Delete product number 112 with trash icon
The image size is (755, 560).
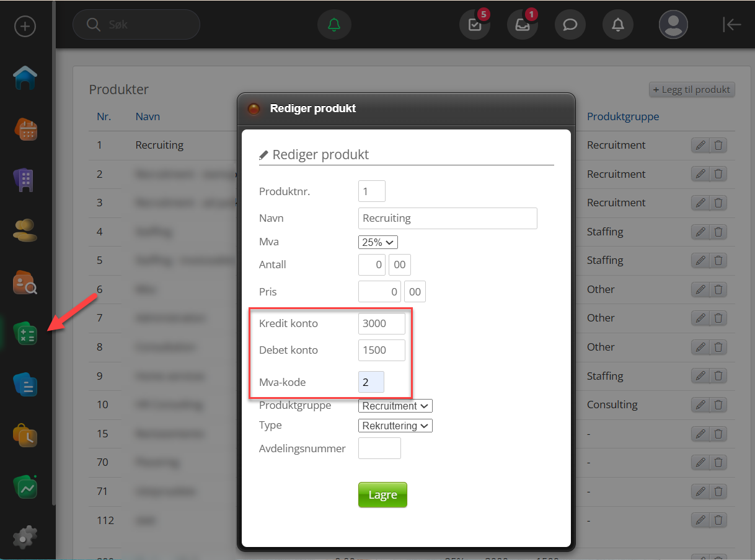pos(718,520)
